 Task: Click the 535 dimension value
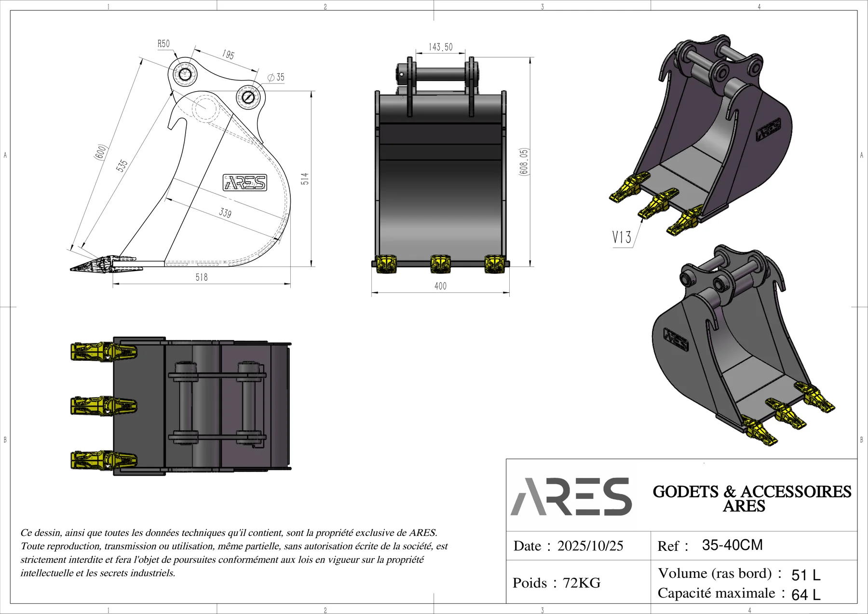(x=122, y=165)
